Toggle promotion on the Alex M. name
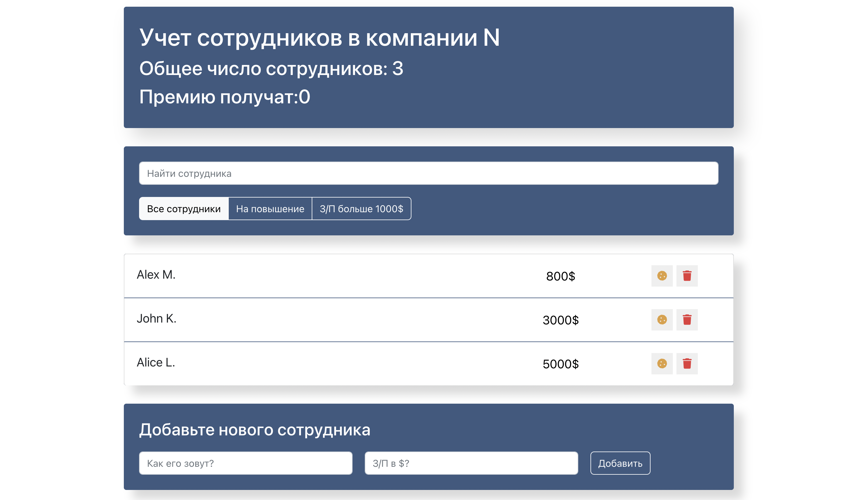The height and width of the screenshot is (500, 868). pos(156,275)
